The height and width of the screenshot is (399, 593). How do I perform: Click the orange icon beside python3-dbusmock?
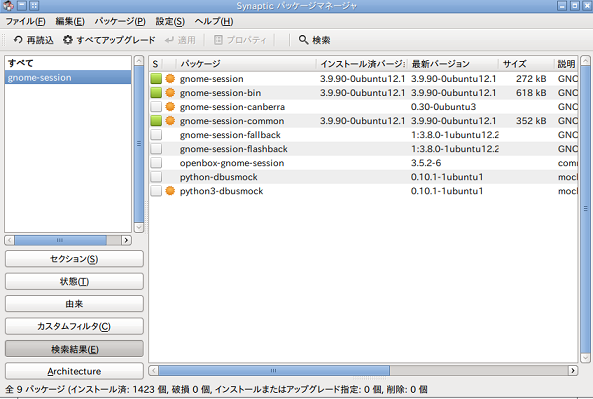tap(170, 191)
